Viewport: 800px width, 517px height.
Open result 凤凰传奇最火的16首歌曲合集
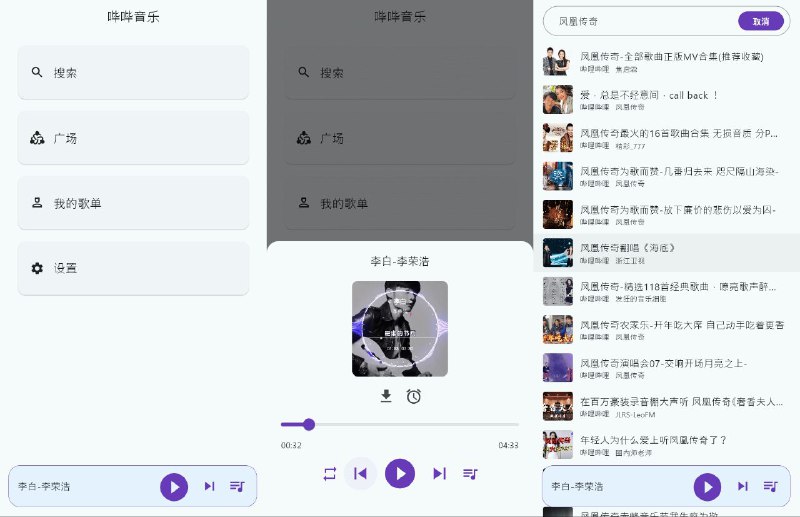(666, 138)
